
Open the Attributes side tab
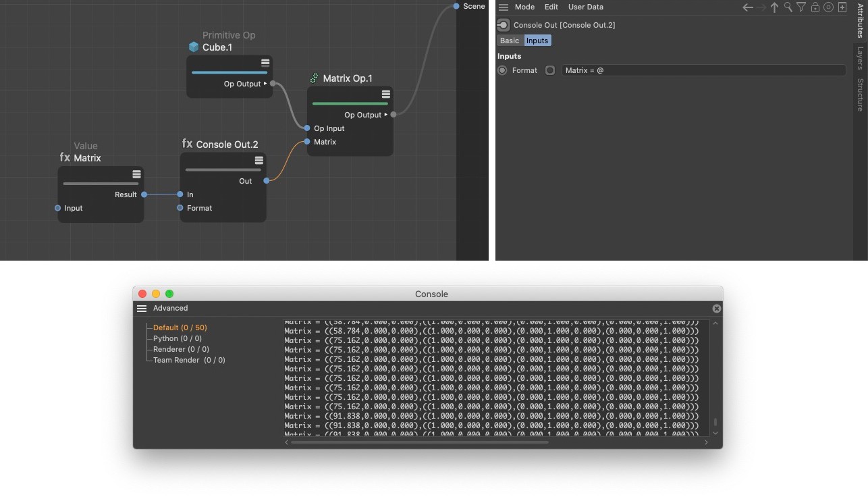[860, 20]
